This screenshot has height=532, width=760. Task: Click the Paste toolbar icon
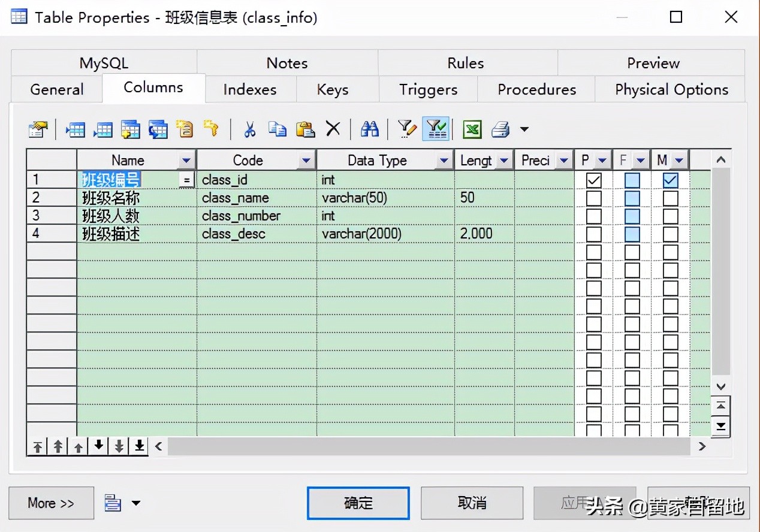[x=304, y=129]
